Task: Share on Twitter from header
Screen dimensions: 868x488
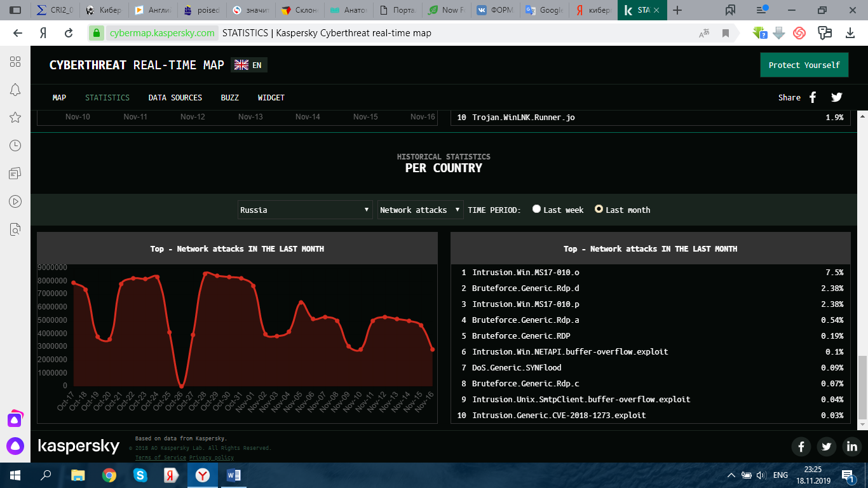Action: tap(837, 97)
